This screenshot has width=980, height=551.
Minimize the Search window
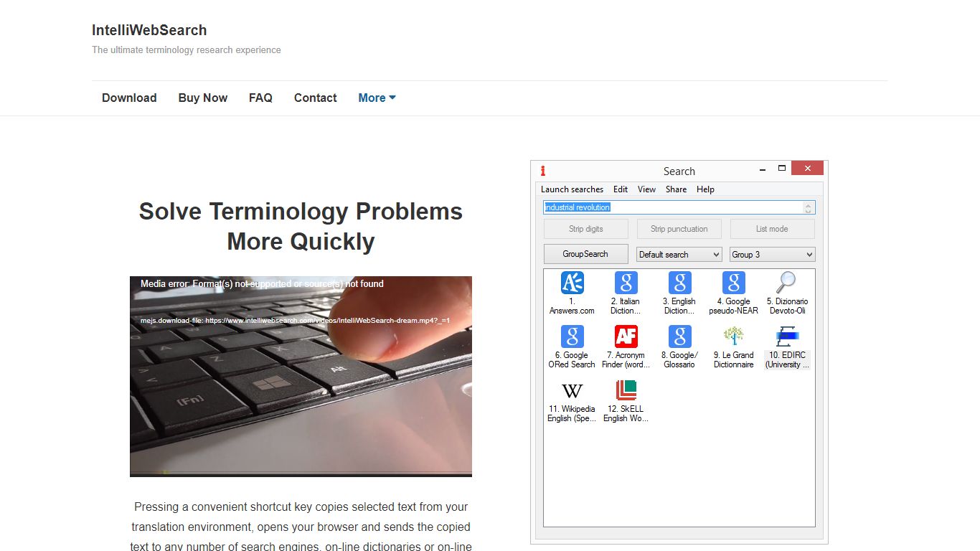764,170
